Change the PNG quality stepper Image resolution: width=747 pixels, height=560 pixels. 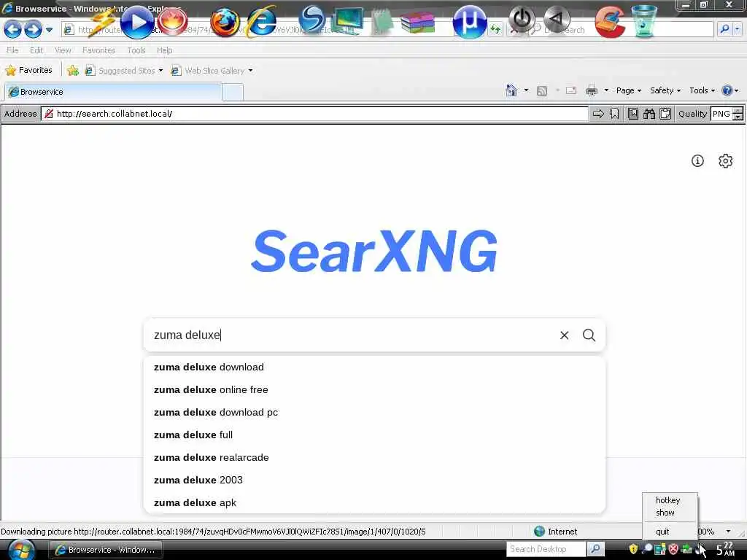coord(738,114)
